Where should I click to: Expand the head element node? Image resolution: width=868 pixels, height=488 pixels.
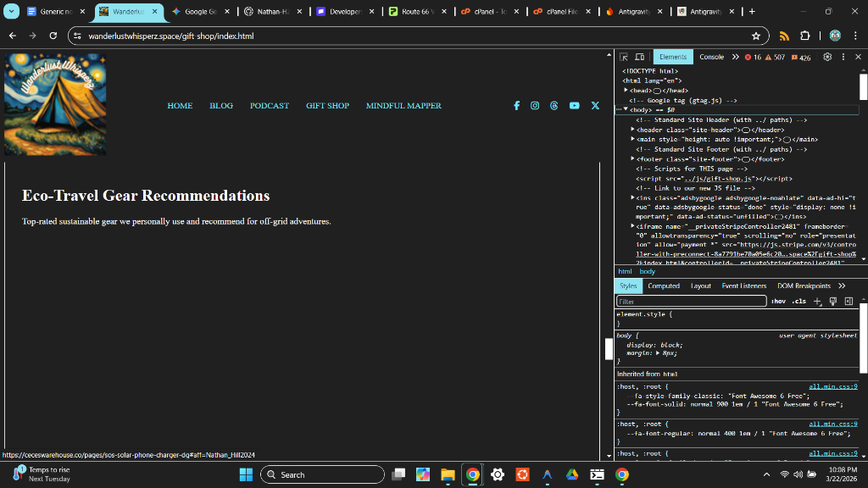point(626,91)
